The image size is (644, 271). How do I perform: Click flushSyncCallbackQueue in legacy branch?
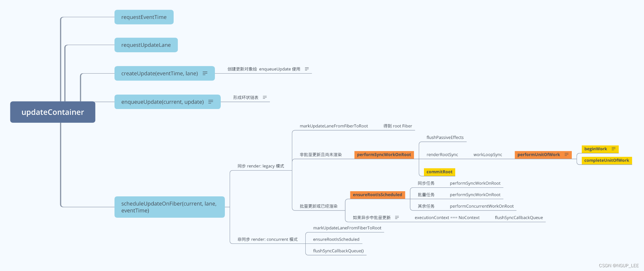[519, 218]
